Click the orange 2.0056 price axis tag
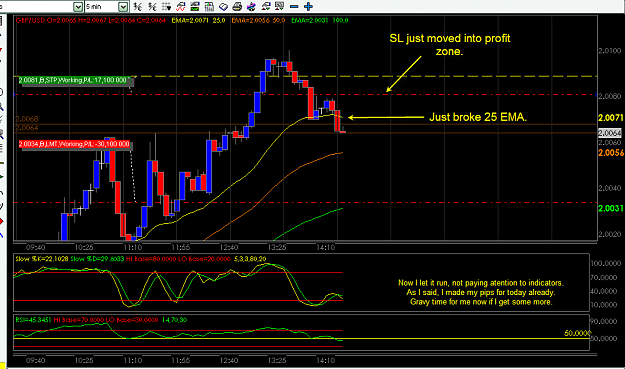This screenshot has width=625, height=369. pyautogui.click(x=611, y=153)
